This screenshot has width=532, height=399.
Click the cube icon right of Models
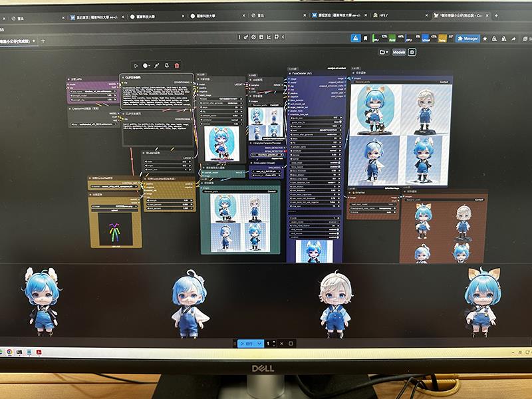412,52
